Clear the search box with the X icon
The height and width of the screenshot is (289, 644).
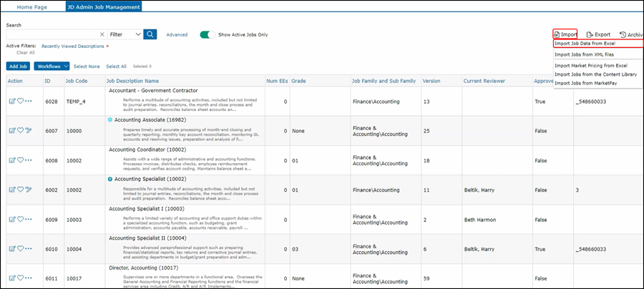[102, 34]
